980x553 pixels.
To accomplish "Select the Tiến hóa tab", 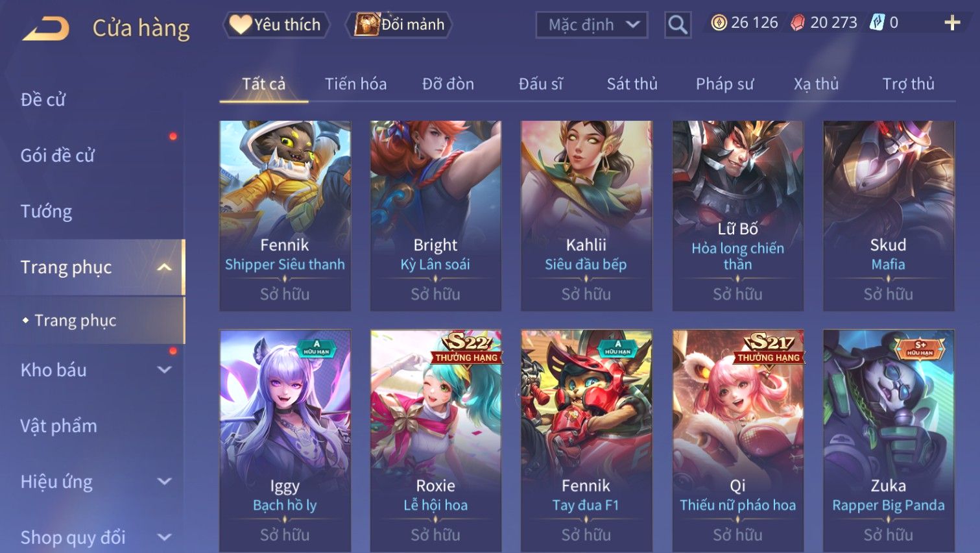I will [x=355, y=84].
